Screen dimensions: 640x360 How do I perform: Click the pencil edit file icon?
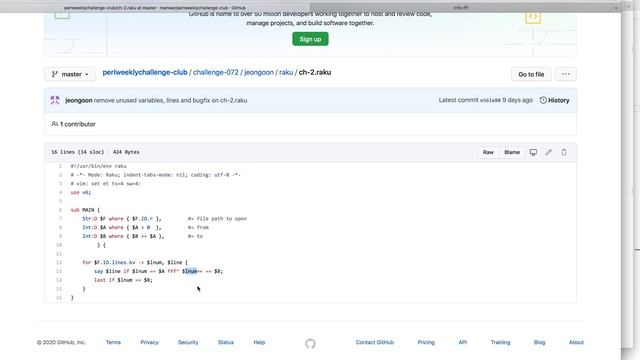pos(549,152)
